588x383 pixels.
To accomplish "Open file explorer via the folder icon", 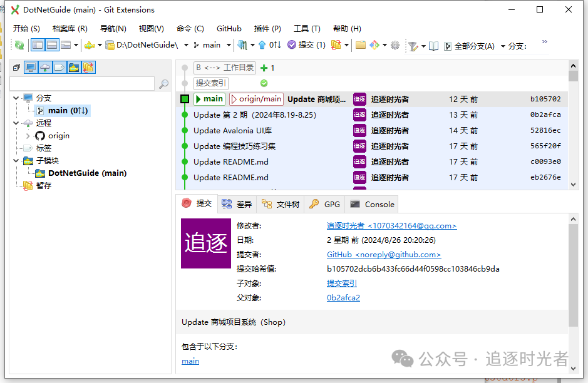I will pos(360,45).
